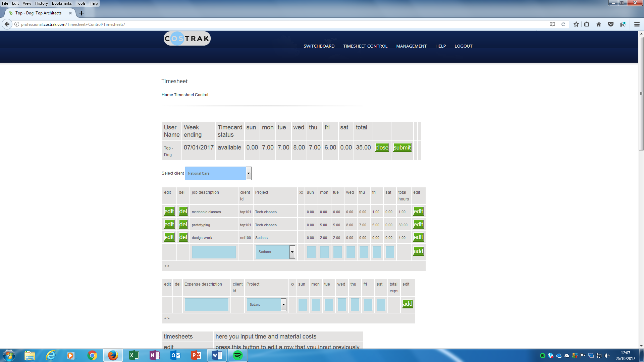Click the Timesheet Control breadcrumb link

tap(191, 95)
